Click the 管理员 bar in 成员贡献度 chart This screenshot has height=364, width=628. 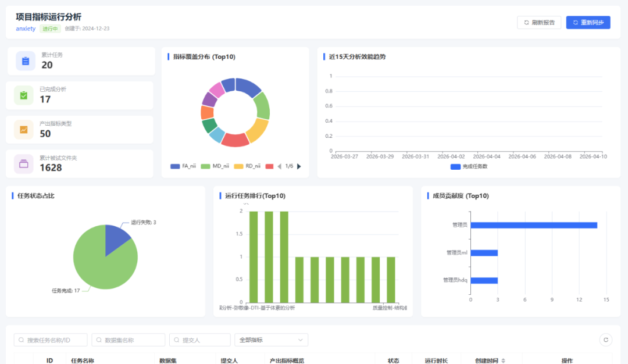point(534,226)
